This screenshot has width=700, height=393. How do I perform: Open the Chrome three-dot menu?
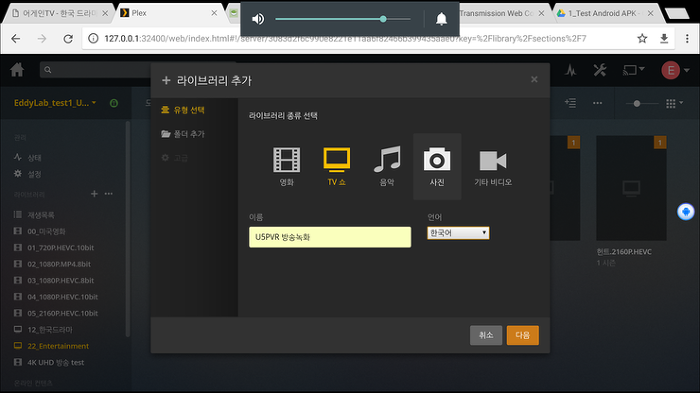(687, 38)
